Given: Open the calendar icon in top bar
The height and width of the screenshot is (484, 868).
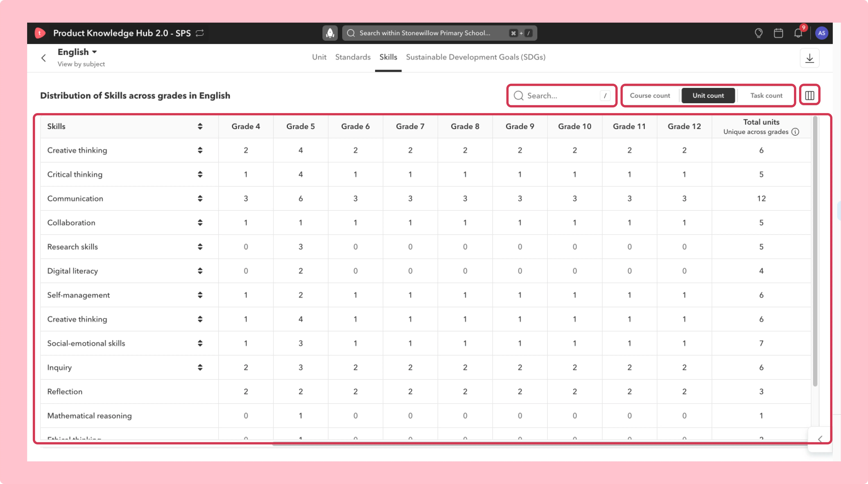Looking at the screenshot, I should [x=778, y=33].
